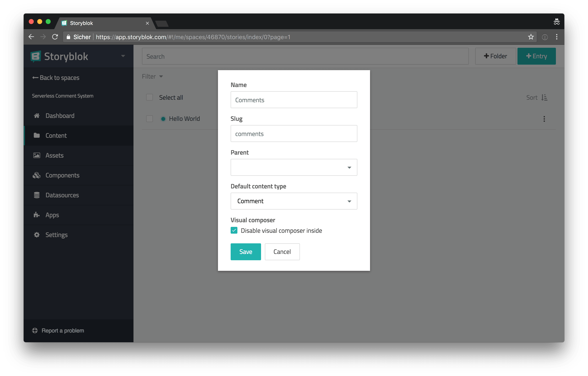Viewport: 588px width, 376px height.
Task: Open the Parent dropdown
Action: [x=294, y=168]
